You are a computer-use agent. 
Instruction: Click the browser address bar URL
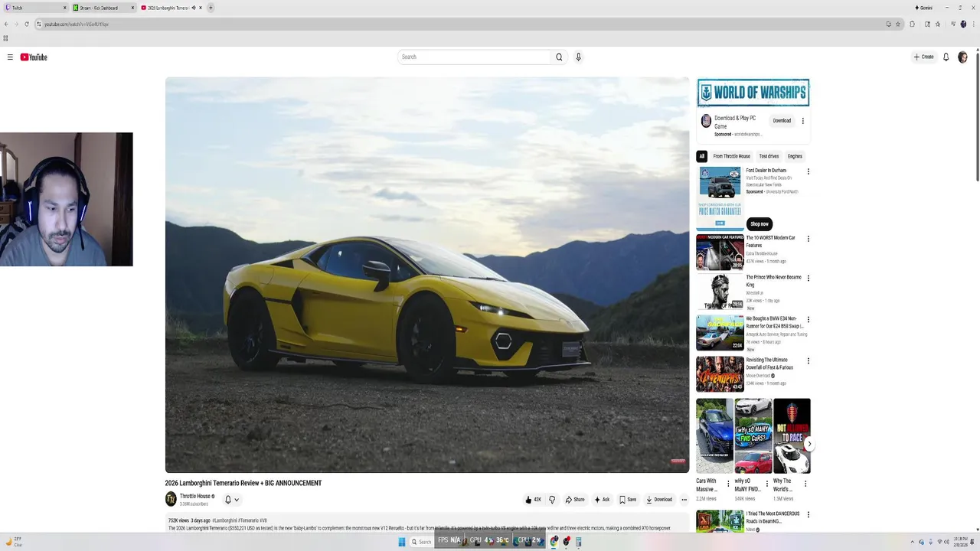click(x=76, y=24)
